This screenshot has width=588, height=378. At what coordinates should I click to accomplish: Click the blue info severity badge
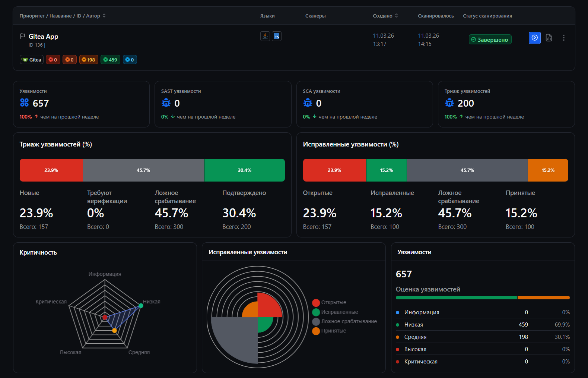click(x=130, y=60)
